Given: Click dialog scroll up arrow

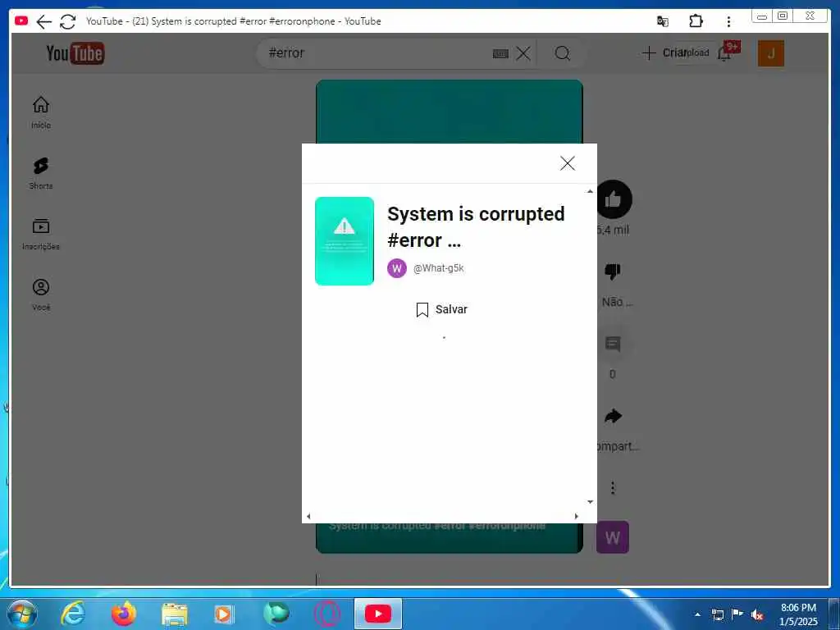Looking at the screenshot, I should click(x=590, y=191).
